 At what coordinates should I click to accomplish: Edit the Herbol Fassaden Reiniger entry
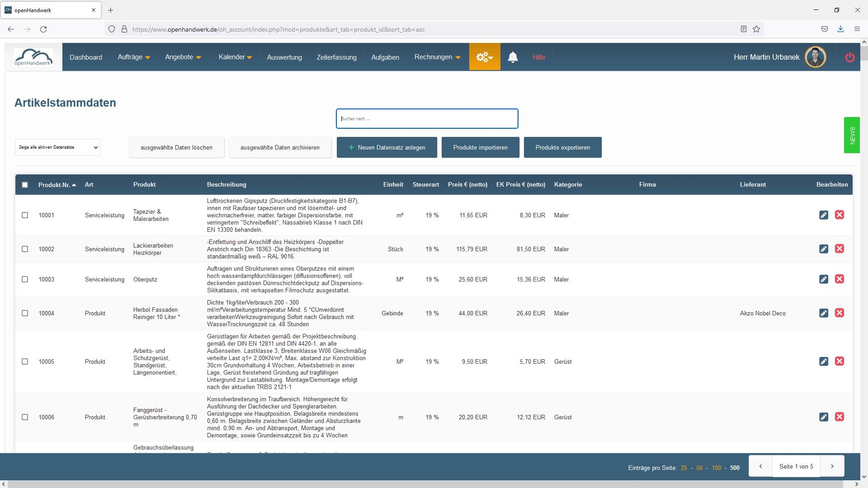[824, 313]
